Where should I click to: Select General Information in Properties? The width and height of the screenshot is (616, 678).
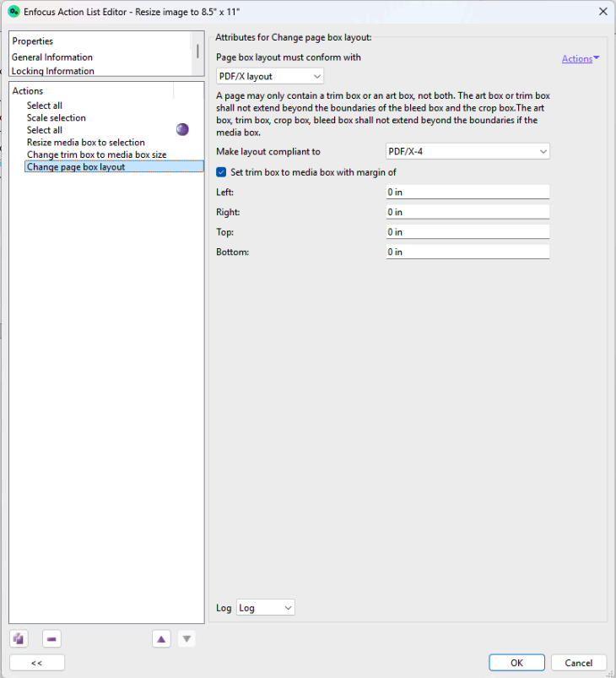52,57
